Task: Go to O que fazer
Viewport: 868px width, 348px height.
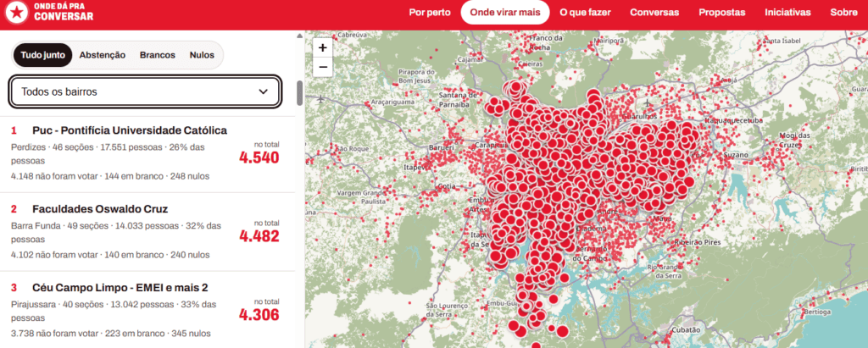Action: point(585,13)
